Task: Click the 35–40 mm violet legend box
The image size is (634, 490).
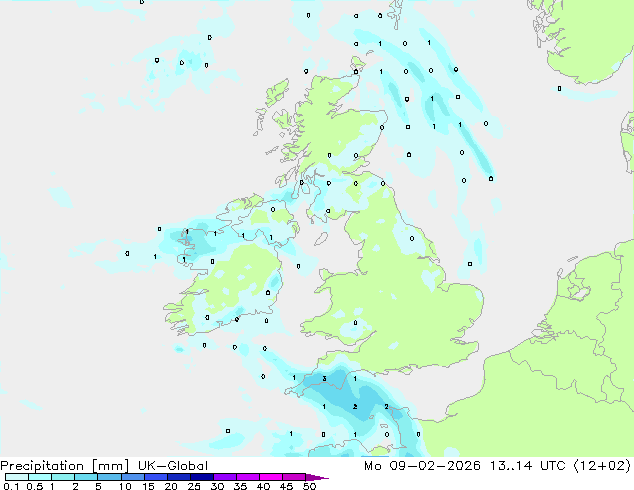Action: (x=248, y=477)
